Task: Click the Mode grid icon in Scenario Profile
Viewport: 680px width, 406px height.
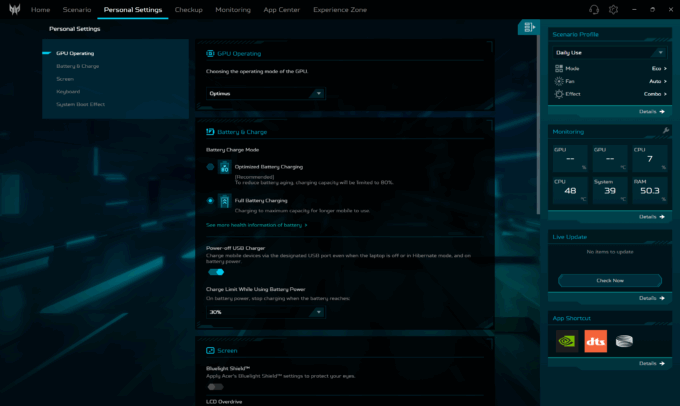Action: pos(559,69)
